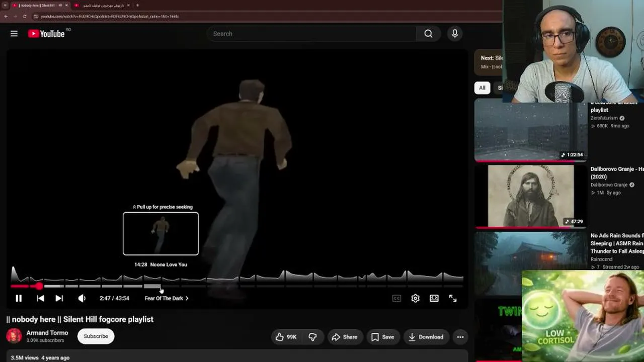Open the more actions ellipsis menu
The width and height of the screenshot is (644, 362).
460,337
